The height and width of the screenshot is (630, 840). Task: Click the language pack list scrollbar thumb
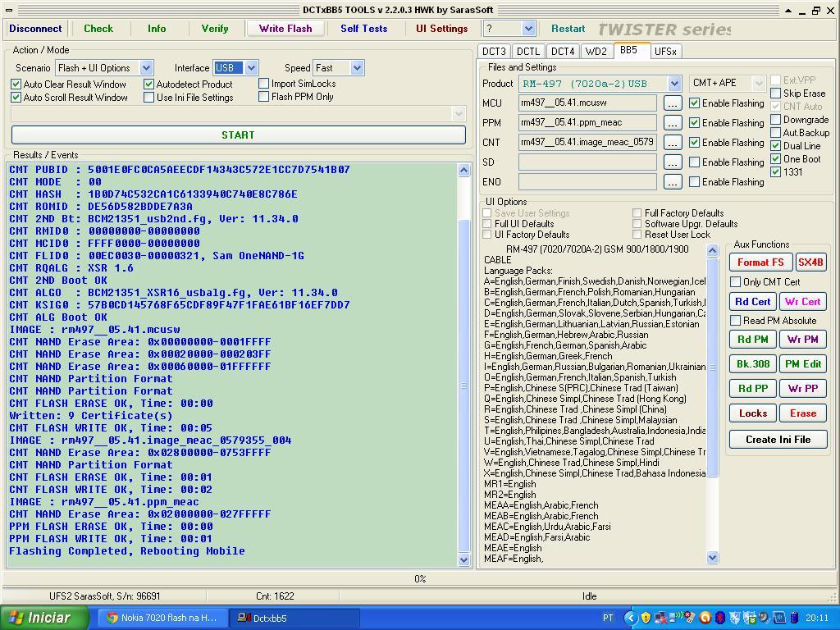pyautogui.click(x=713, y=367)
